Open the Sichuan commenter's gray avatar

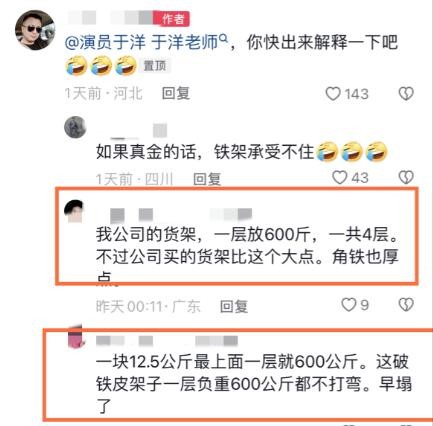(75, 127)
